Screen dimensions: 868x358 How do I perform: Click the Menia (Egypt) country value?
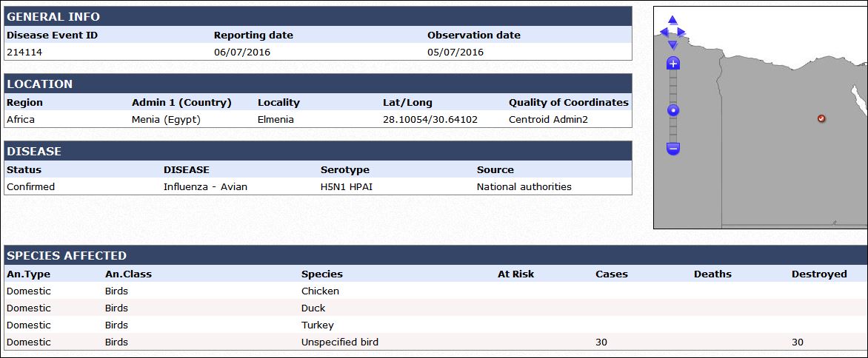(x=166, y=119)
